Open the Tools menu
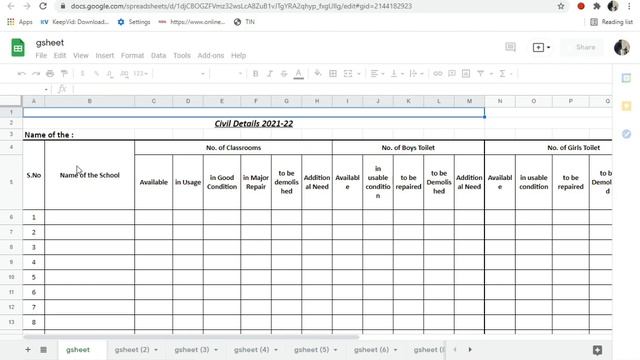Screen dimensions: 640x360 click(x=182, y=56)
